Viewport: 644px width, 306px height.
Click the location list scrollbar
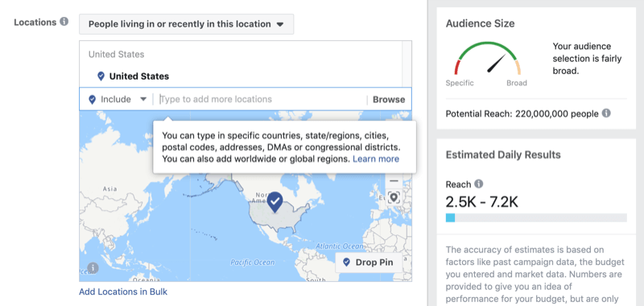407,64
